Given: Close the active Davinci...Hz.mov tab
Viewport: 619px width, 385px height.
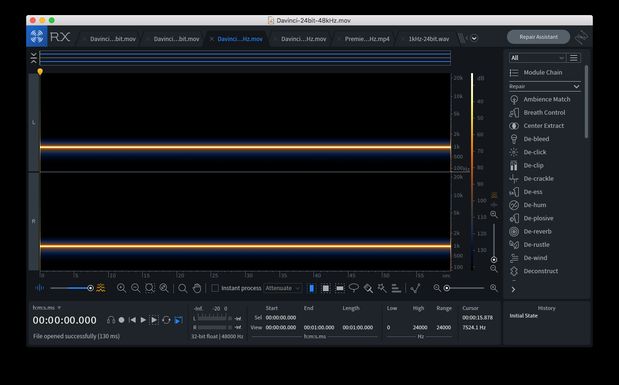Looking at the screenshot, I should click(212, 39).
